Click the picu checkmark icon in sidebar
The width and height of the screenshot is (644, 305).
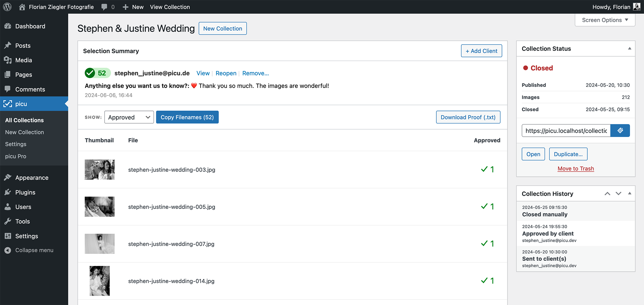click(x=8, y=104)
